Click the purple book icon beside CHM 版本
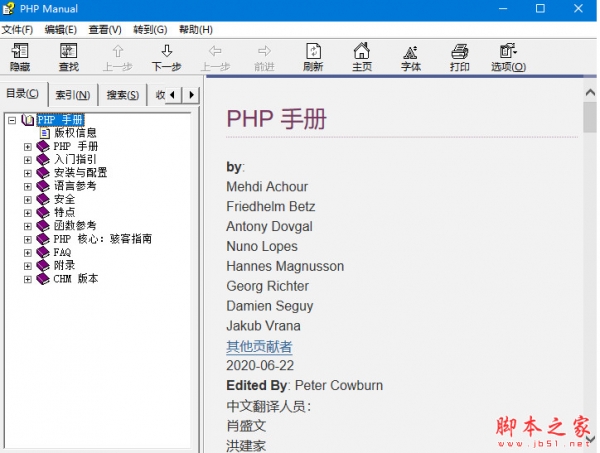This screenshot has height=453, width=600. 43,279
